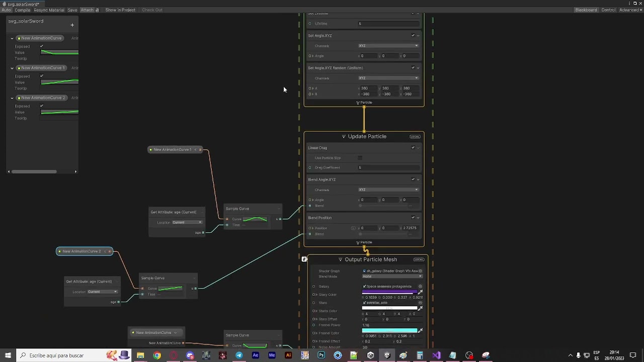Enable the Use Particle Size checkbox
The height and width of the screenshot is (362, 644).
(360, 158)
